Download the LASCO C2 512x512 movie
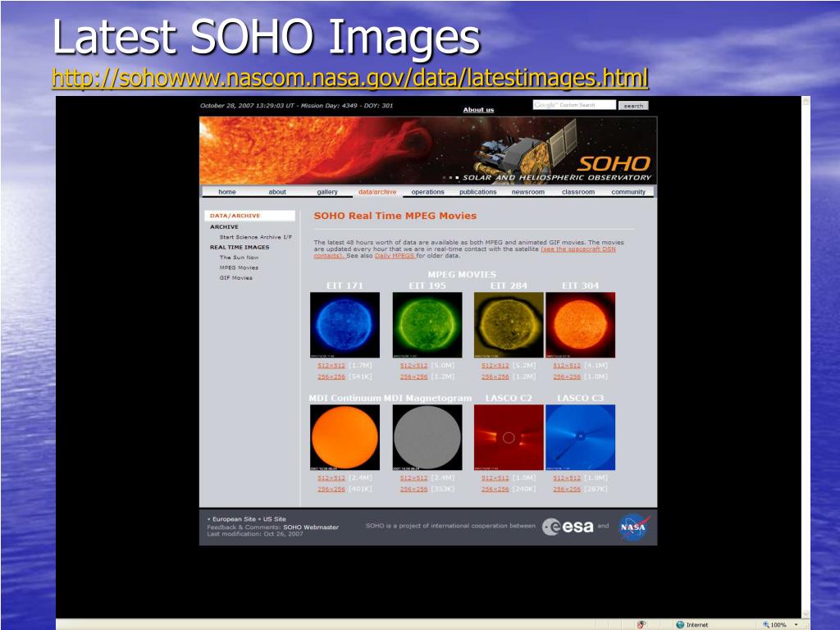This screenshot has width=840, height=630. pos(495,478)
